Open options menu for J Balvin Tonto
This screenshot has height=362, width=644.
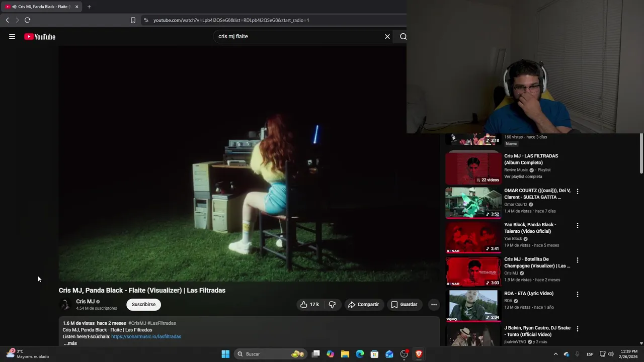[577, 329]
